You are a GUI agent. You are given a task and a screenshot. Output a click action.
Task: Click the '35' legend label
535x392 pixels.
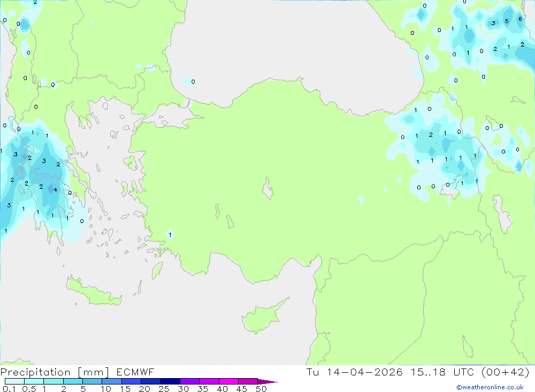[203, 389]
